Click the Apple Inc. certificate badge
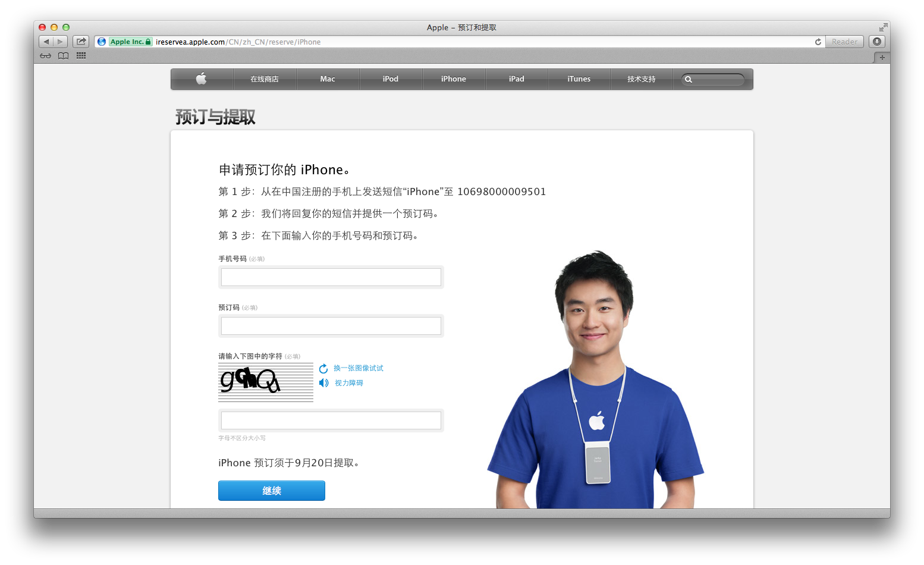 130,42
